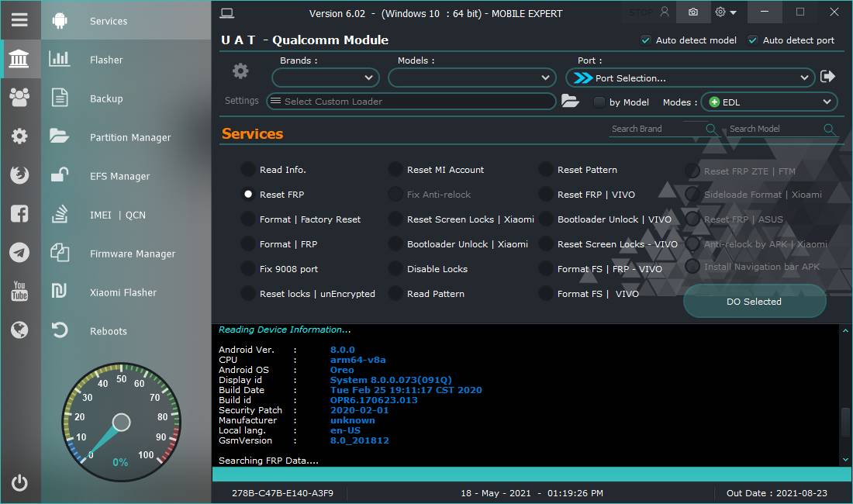Click the Xiaomi Flasher icon
The width and height of the screenshot is (853, 504).
(x=59, y=292)
